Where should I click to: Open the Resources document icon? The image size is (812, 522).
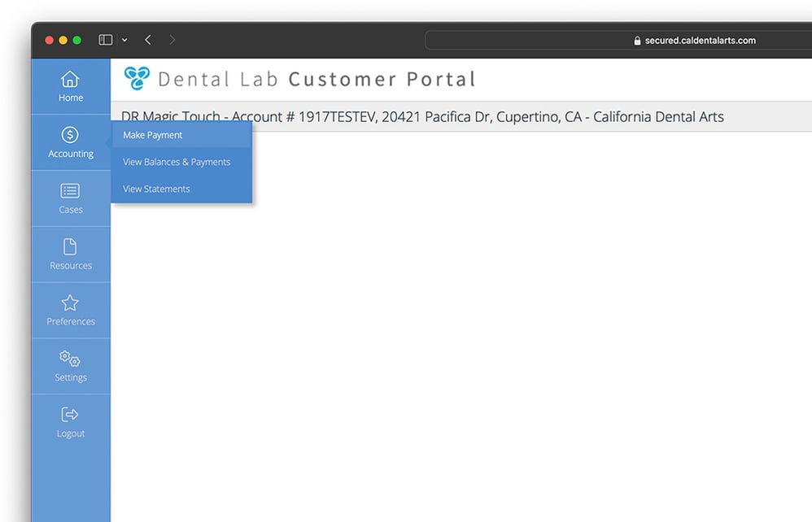coord(70,247)
